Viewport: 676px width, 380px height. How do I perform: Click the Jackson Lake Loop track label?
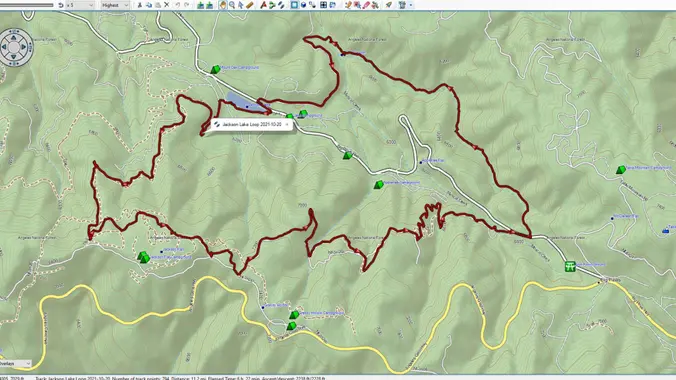coord(252,125)
